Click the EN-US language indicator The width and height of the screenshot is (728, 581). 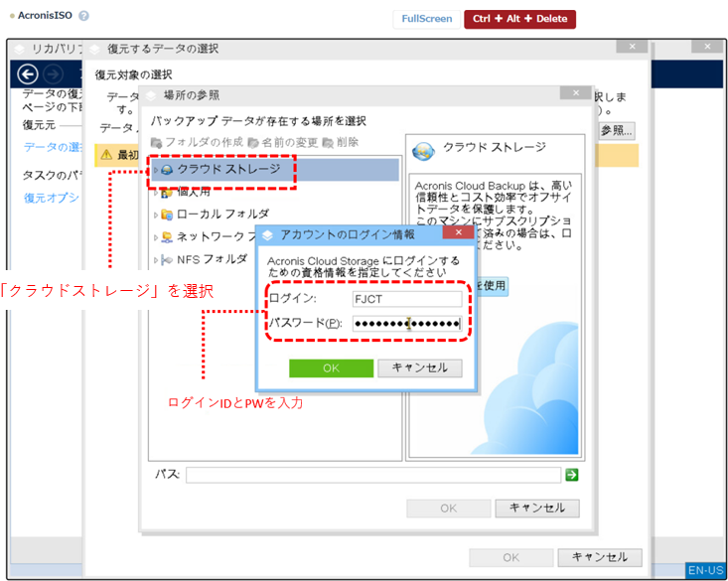coord(705,571)
